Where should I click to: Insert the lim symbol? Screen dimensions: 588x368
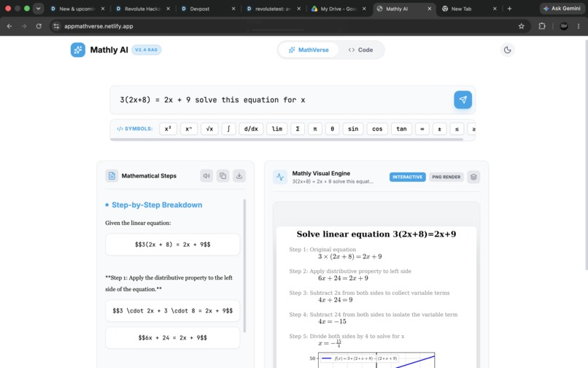[277, 129]
